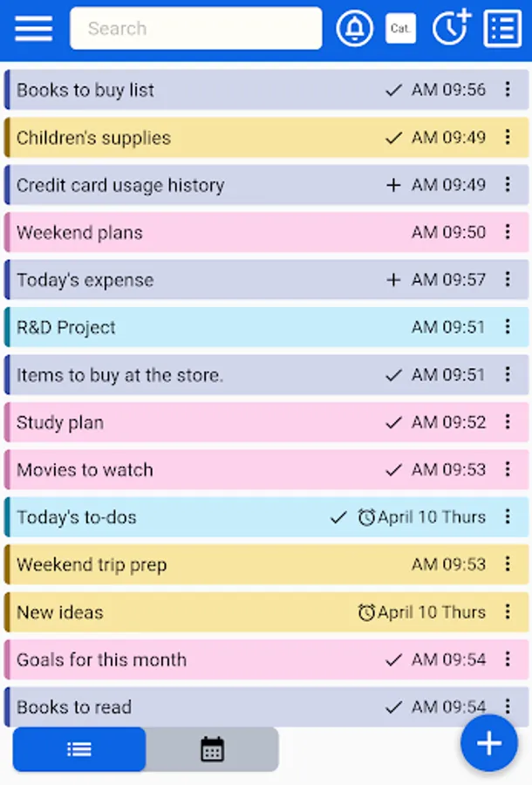Open the Goals for this month memo
532x785 pixels.
[x=174, y=659]
